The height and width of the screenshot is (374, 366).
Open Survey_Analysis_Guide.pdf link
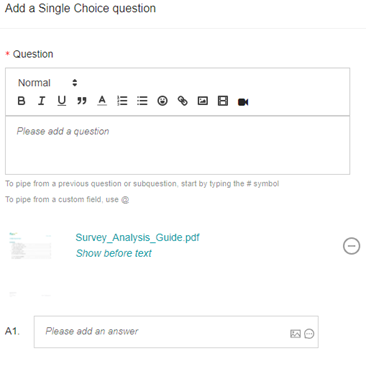(x=137, y=237)
